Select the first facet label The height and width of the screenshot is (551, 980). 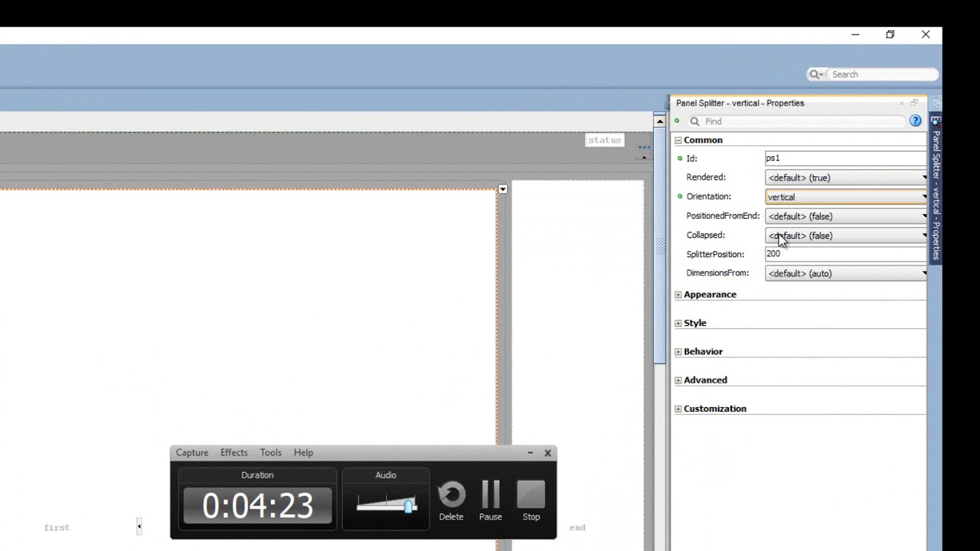(57, 527)
